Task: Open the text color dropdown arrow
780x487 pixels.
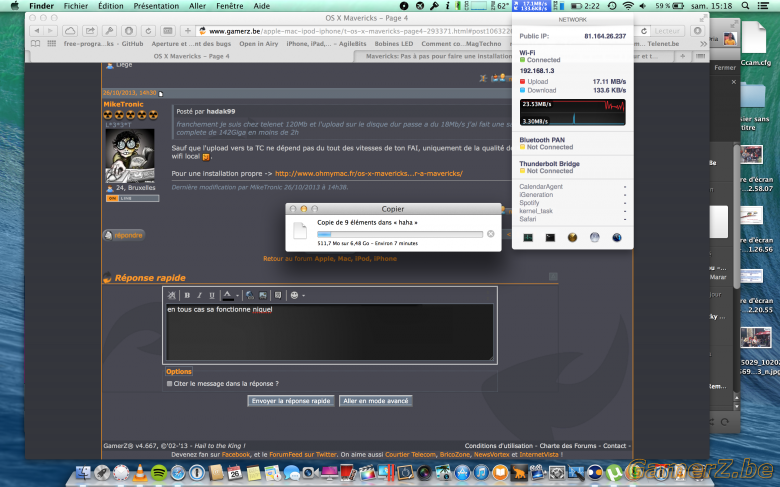Action: tap(237, 295)
